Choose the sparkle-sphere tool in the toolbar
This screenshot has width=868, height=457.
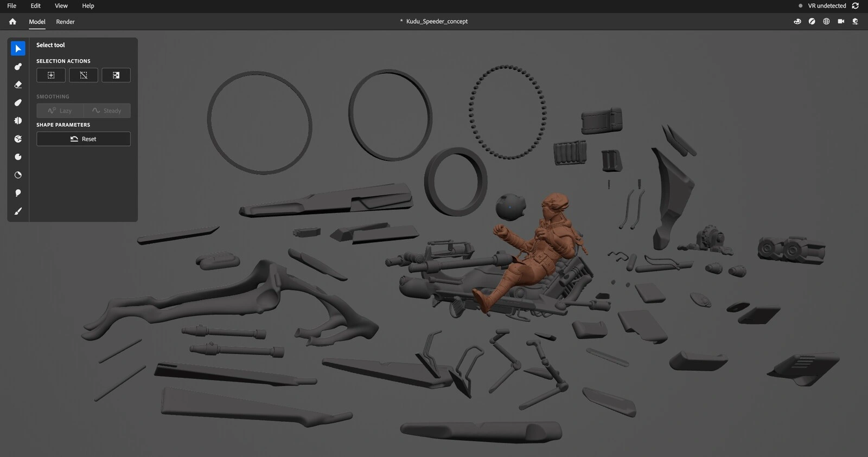(x=18, y=139)
